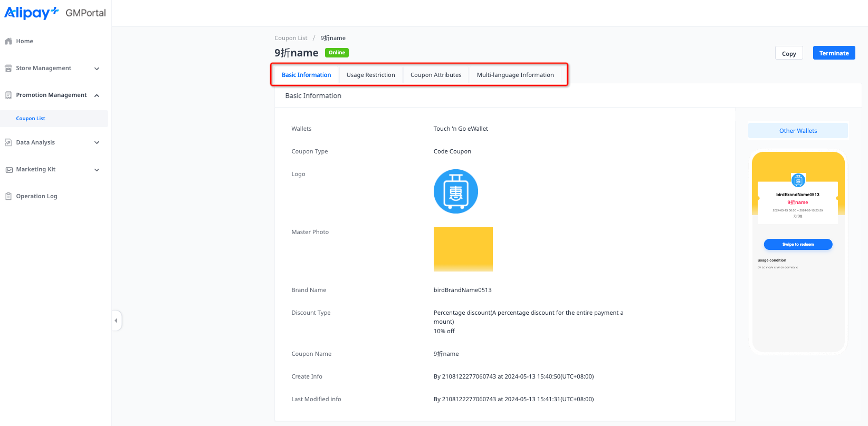Viewport: 868px width, 426px height.
Task: Click the Promotion Management icon
Action: [x=8, y=95]
